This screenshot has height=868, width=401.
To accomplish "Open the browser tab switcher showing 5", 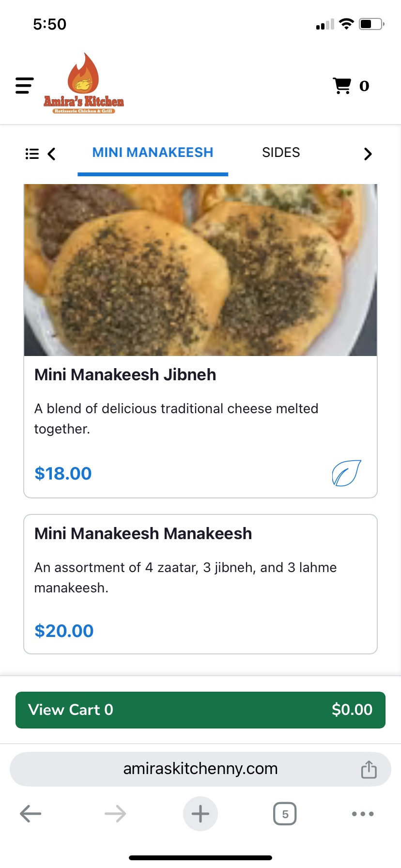I will 285,814.
